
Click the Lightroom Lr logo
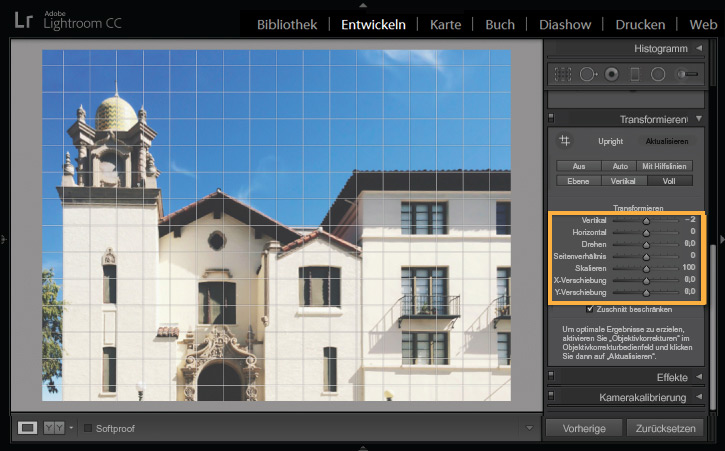23,21
